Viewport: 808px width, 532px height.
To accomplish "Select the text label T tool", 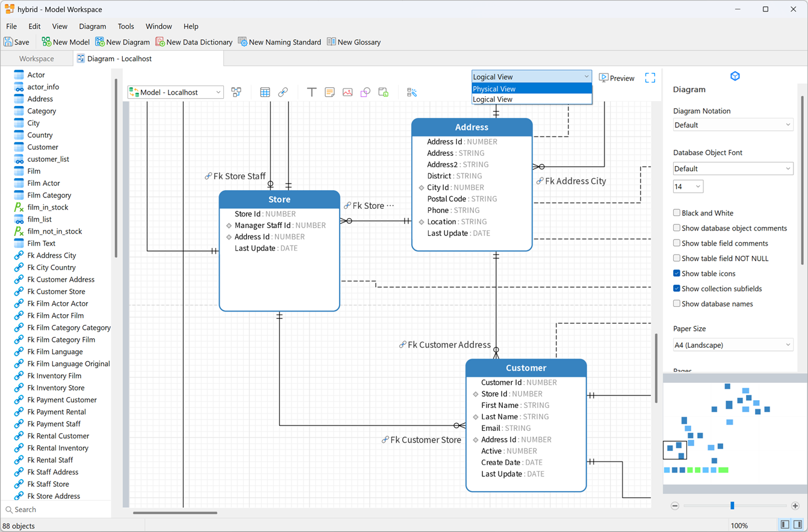I will point(311,93).
